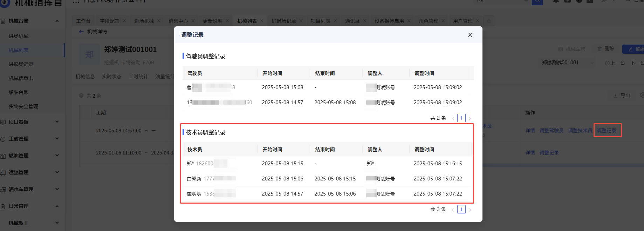Expand the 工时管理 sidebar group

tap(57, 139)
